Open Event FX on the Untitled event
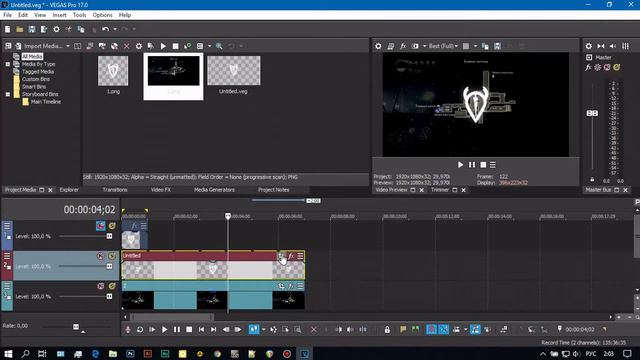This screenshot has width=640, height=360. [291, 256]
